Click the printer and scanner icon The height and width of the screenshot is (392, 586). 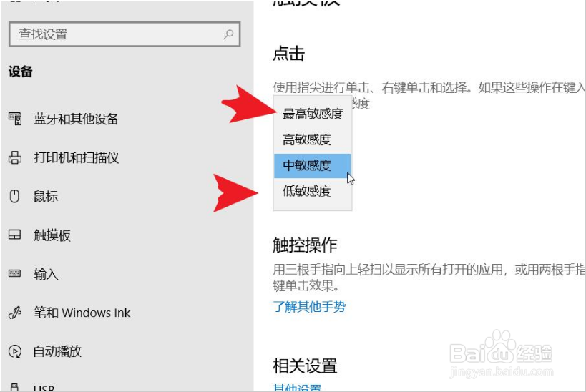point(15,157)
